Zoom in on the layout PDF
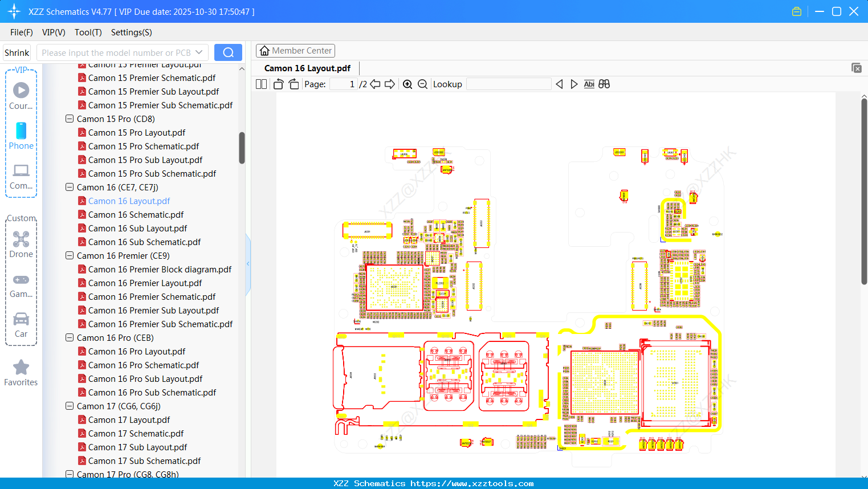Viewport: 868px width, 489px height. click(x=407, y=84)
